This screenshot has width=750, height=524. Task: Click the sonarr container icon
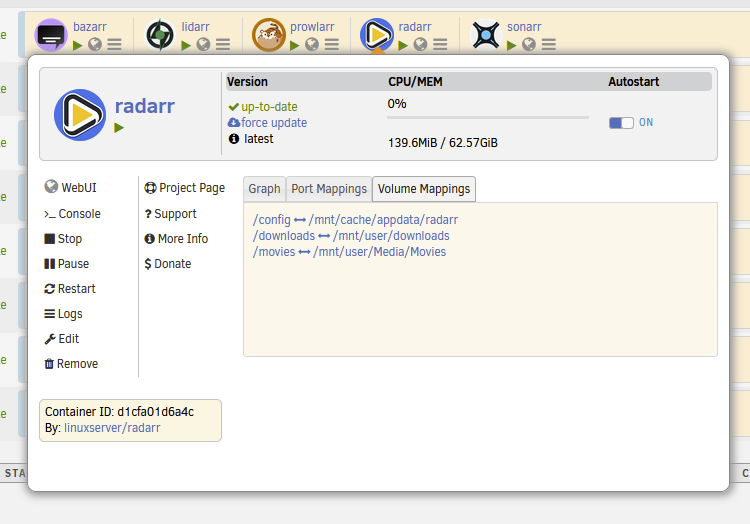click(485, 34)
